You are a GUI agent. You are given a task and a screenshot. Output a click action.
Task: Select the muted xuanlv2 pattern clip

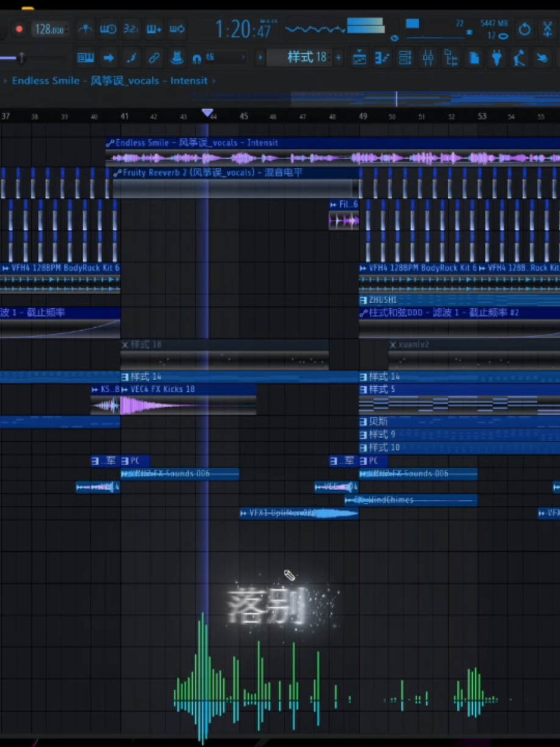[474, 355]
